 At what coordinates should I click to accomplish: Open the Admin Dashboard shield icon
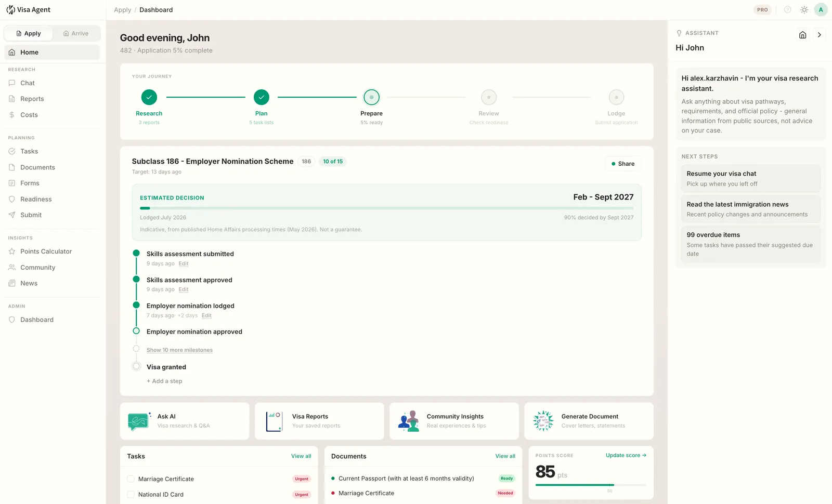pyautogui.click(x=12, y=320)
